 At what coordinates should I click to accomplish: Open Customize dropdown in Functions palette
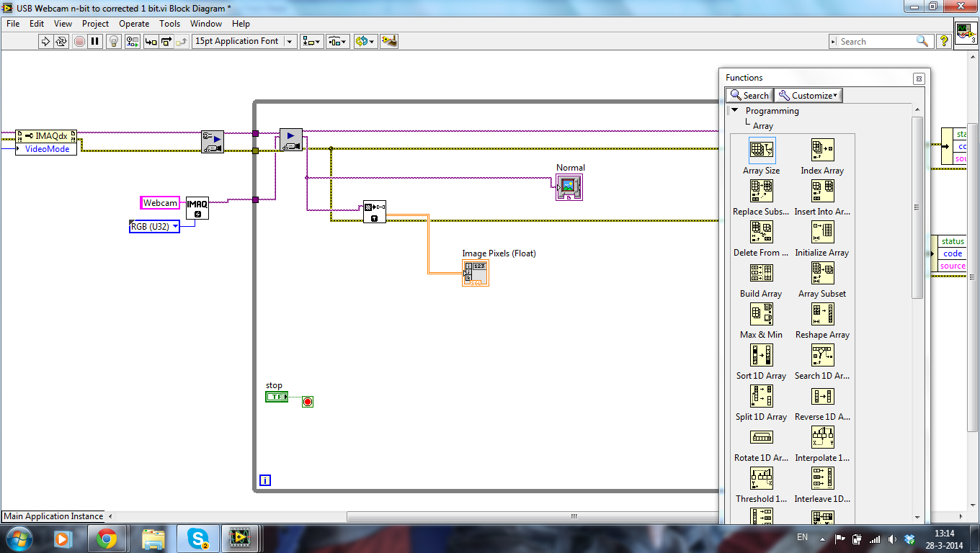808,95
